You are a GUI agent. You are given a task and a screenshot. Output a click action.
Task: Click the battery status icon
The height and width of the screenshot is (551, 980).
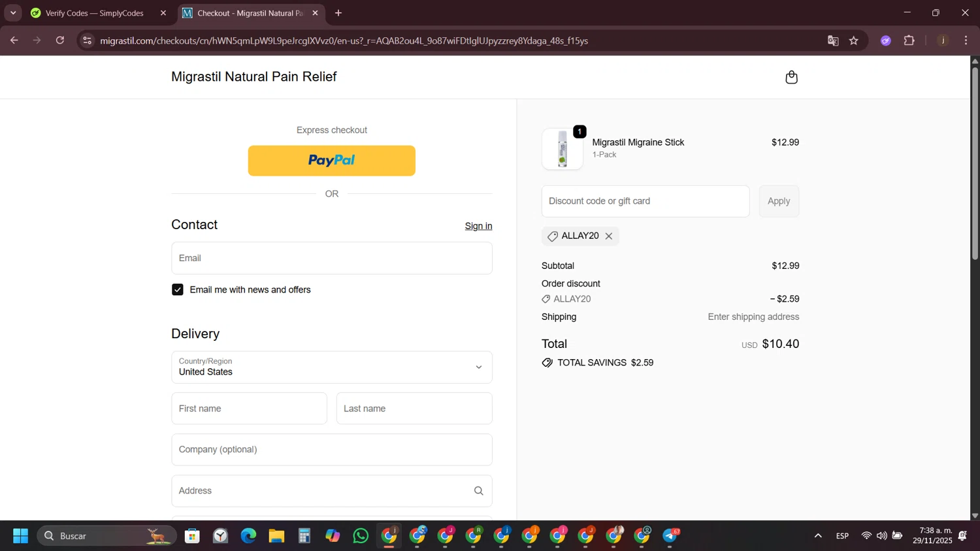[897, 536]
